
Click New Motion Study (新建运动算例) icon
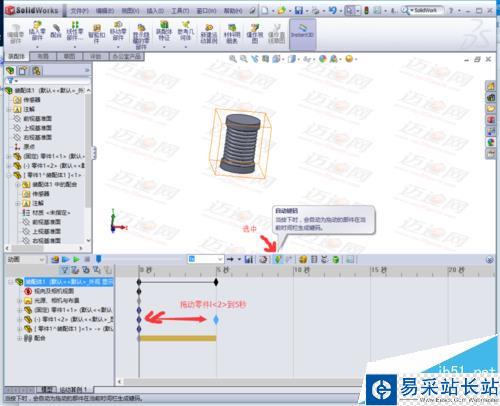pos(209,28)
